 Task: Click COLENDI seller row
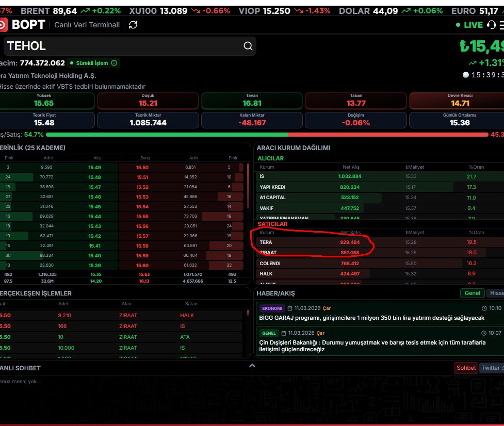(x=380, y=264)
